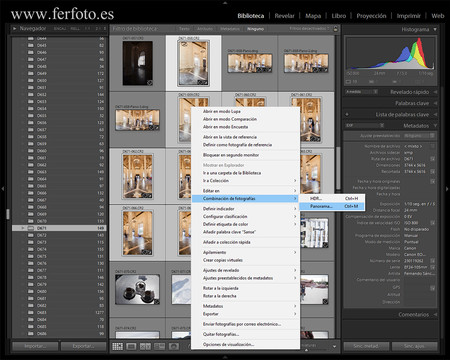Open Compare (XY) view from the toolbar
This screenshot has height=360, width=450.
pyautogui.click(x=145, y=346)
